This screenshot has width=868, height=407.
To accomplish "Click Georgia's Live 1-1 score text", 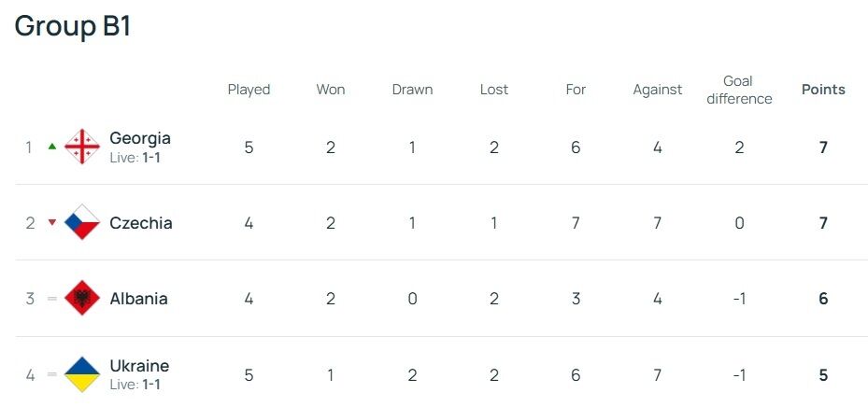I will tap(135, 158).
